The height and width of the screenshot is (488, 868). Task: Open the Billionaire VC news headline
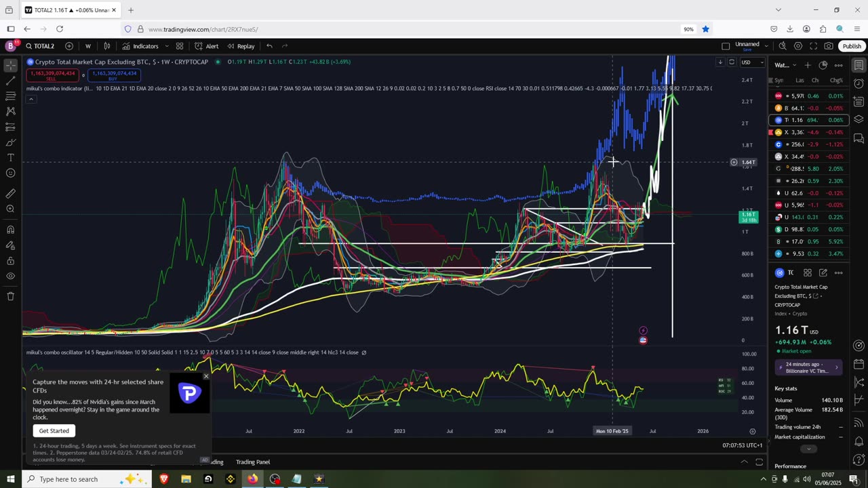[x=808, y=367]
